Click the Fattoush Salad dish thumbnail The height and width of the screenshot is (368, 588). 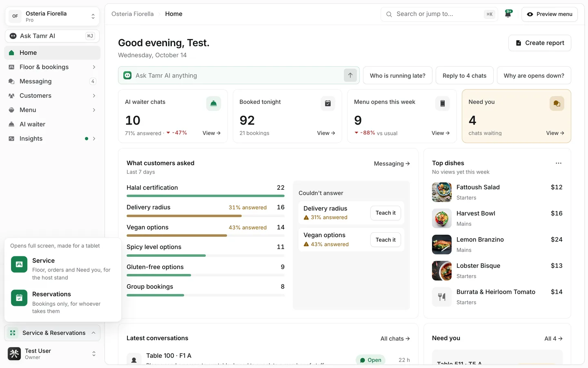click(442, 192)
